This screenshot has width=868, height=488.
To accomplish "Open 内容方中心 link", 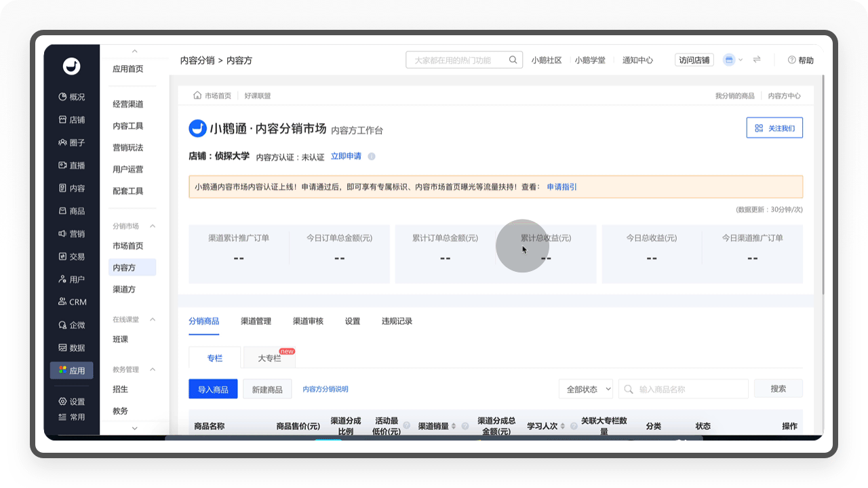I will click(x=785, y=96).
